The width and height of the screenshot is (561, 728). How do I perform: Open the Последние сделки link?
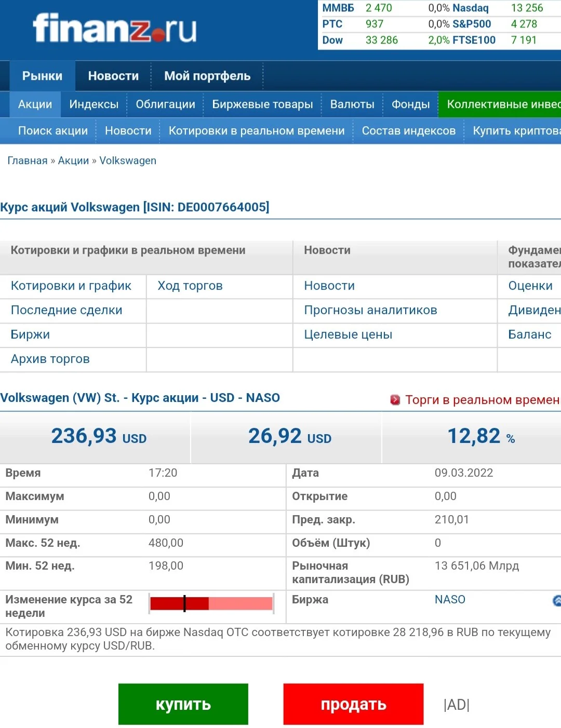pos(66,310)
